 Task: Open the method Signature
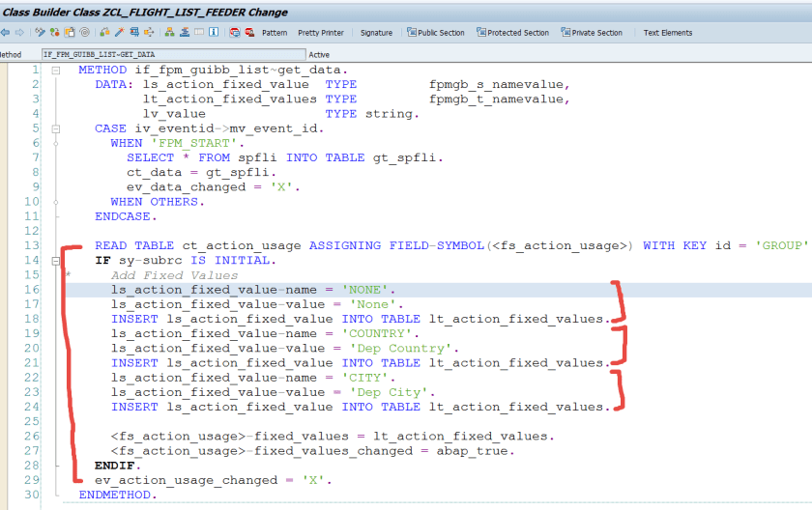(x=376, y=33)
